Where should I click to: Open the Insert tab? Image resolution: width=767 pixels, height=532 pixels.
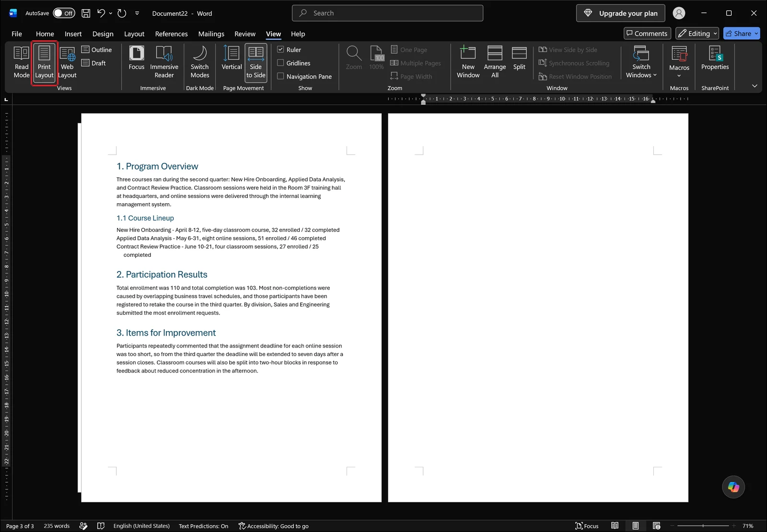(73, 34)
